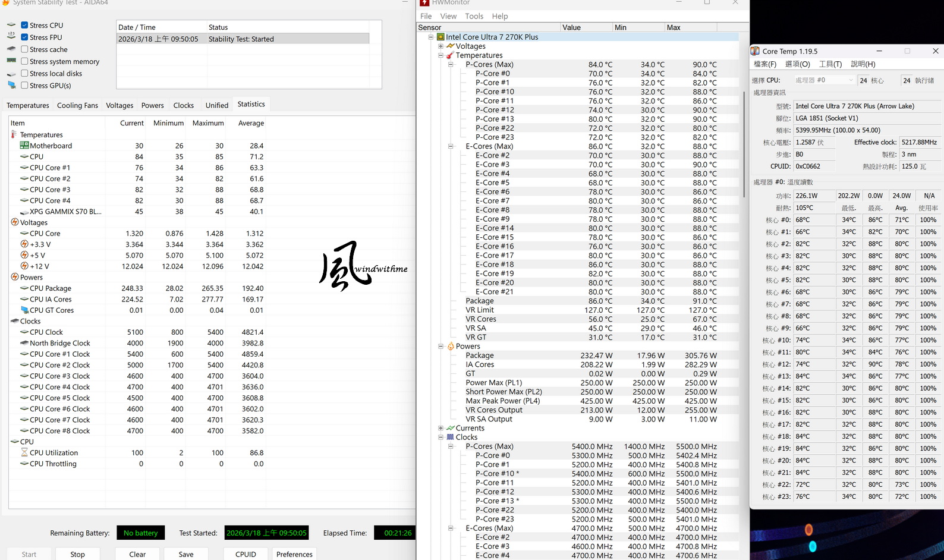The image size is (944, 560).
Task: Click the XPG GAMMIX S70 drive icon
Action: [x=24, y=212]
